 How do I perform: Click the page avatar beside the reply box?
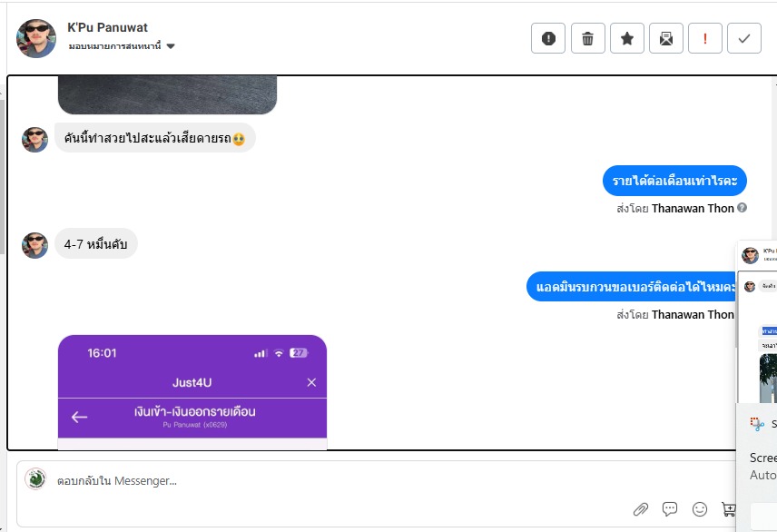(35, 479)
